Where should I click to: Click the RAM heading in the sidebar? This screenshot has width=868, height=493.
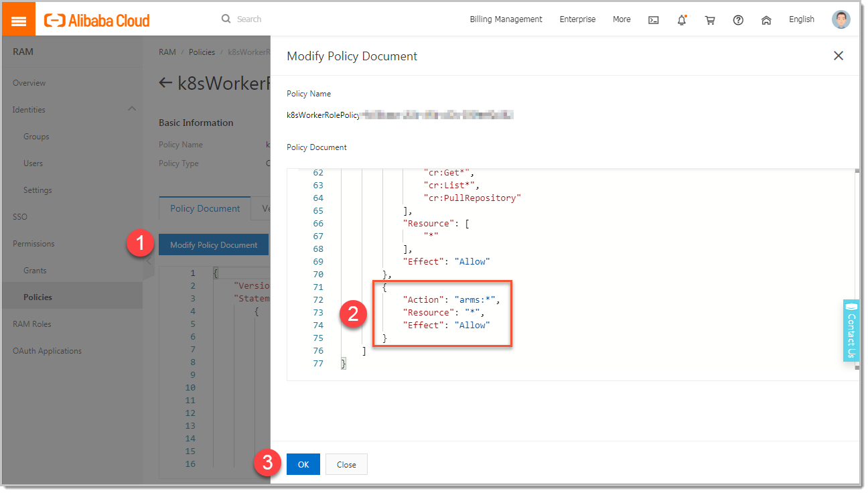23,52
